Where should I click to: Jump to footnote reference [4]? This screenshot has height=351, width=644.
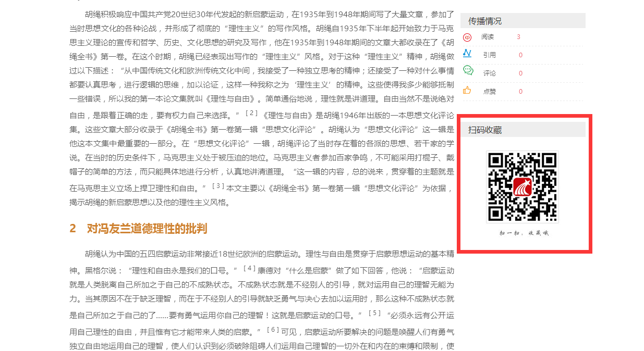point(249,268)
